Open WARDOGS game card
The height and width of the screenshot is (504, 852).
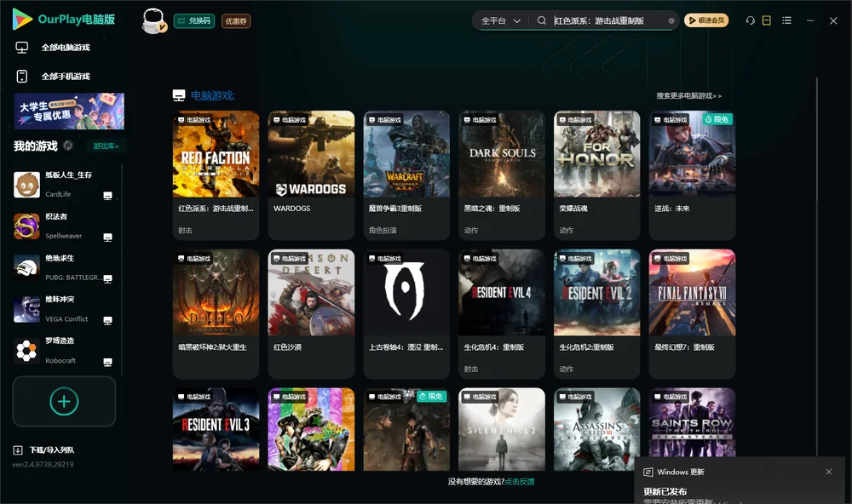pyautogui.click(x=311, y=175)
